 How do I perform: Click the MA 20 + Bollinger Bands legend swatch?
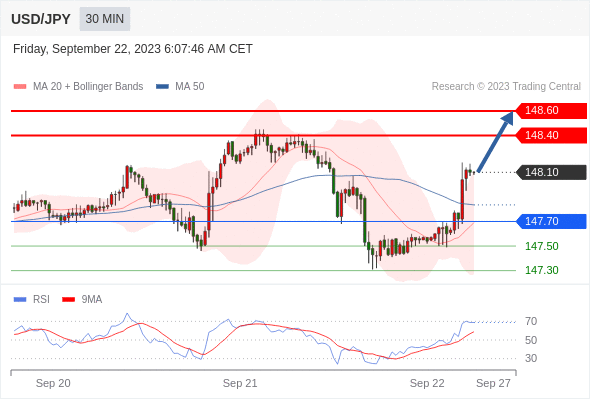[x=20, y=87]
